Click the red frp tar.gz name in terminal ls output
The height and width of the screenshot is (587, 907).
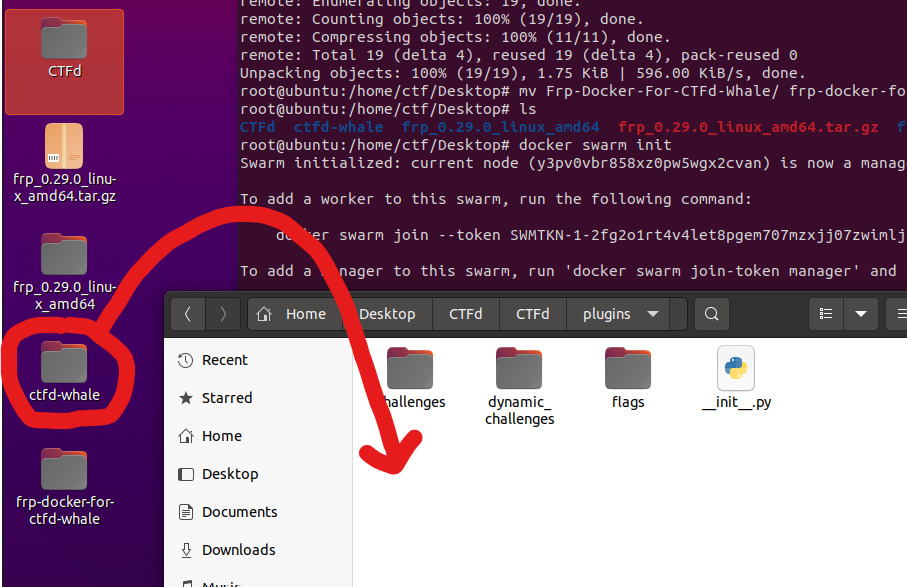point(748,127)
